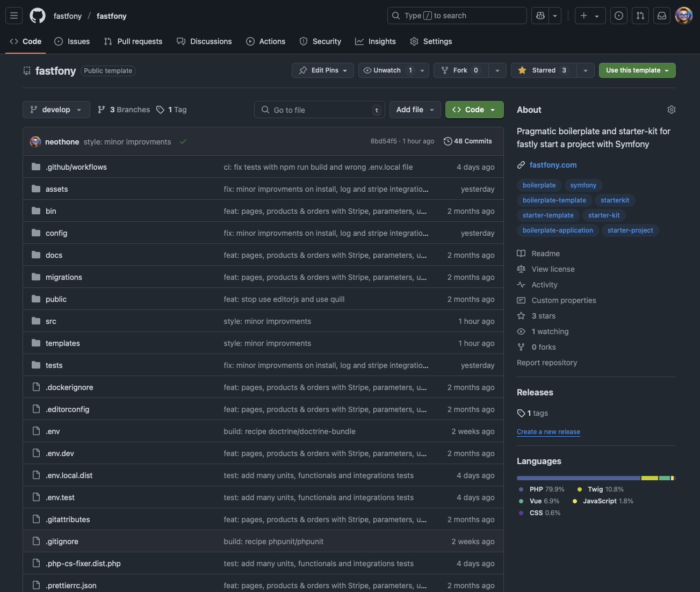Focus the Go to file search field
This screenshot has height=592, width=700.
(x=320, y=110)
